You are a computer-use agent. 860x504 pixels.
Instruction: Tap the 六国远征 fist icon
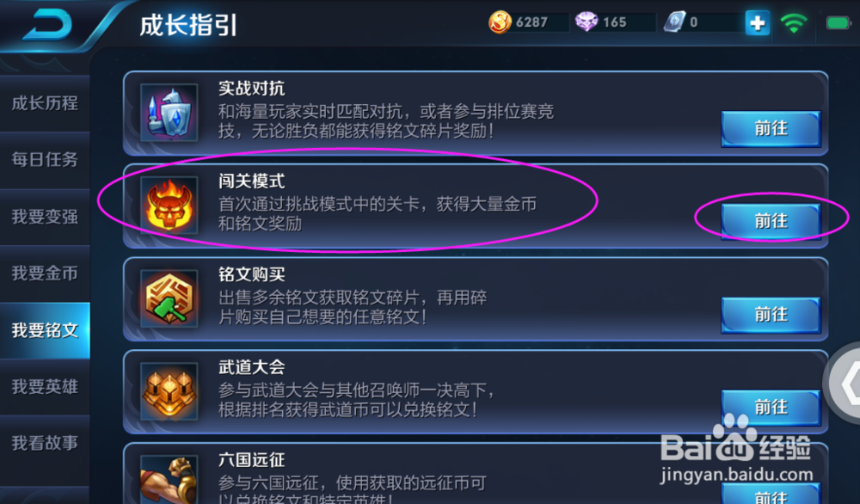point(169,479)
